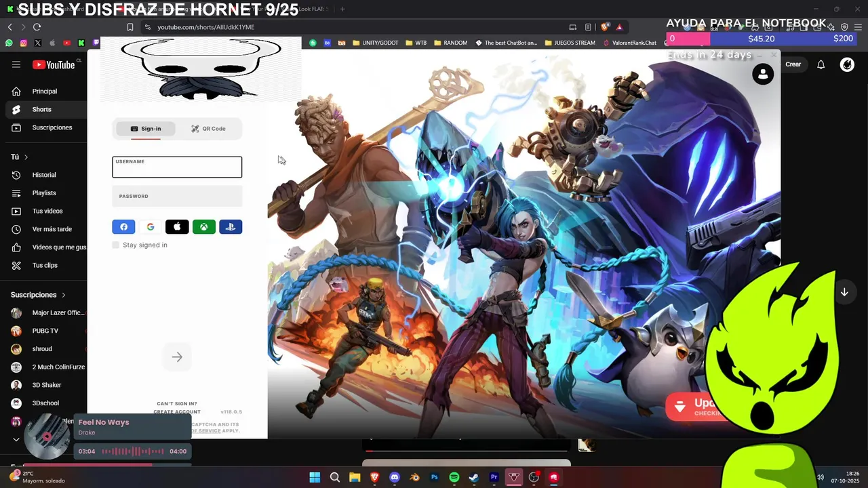Focus the PASSWORD input field
The image size is (868, 488).
tap(177, 197)
